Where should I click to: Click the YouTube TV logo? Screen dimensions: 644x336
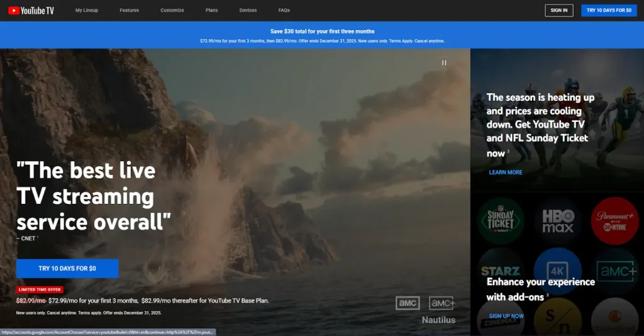pos(31,11)
